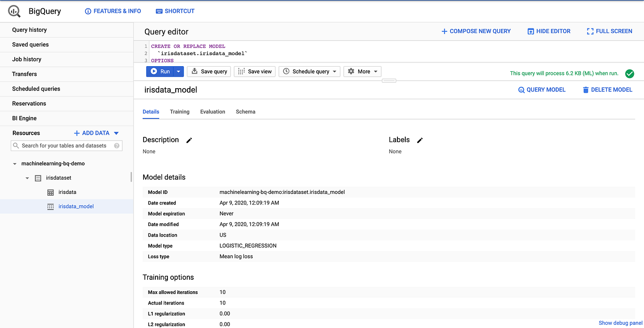The image size is (644, 328).
Task: Collapse the irisdataset tree node
Action: coord(27,178)
